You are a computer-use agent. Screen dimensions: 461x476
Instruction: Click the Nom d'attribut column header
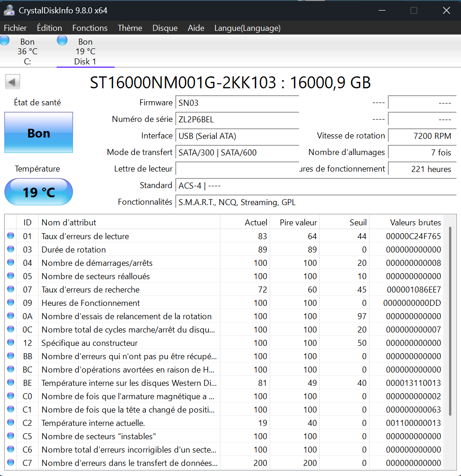click(129, 222)
